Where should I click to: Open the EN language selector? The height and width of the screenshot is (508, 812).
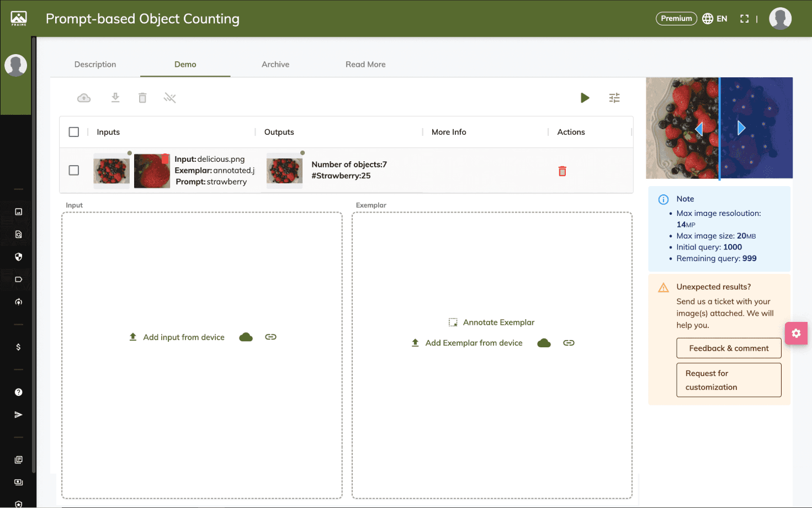tap(715, 19)
